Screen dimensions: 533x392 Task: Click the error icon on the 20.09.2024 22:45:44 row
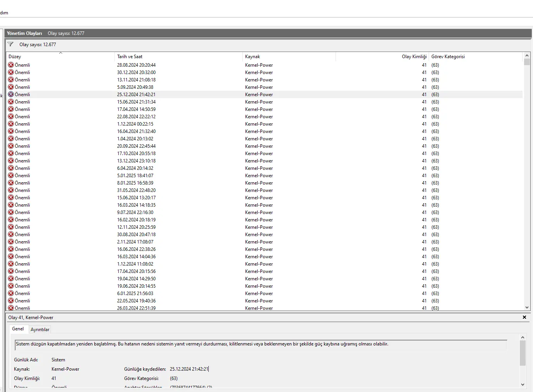tap(11, 146)
